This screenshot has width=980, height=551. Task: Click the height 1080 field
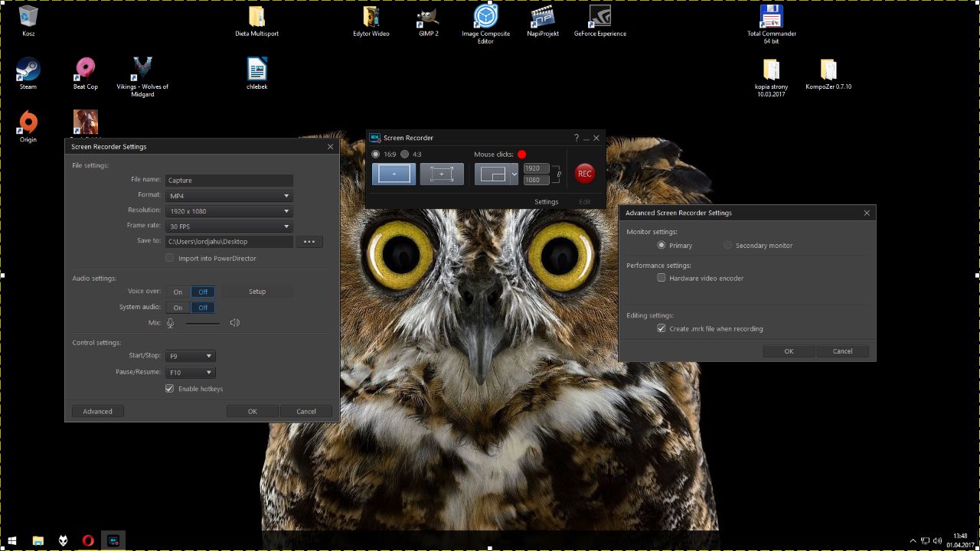coord(536,180)
